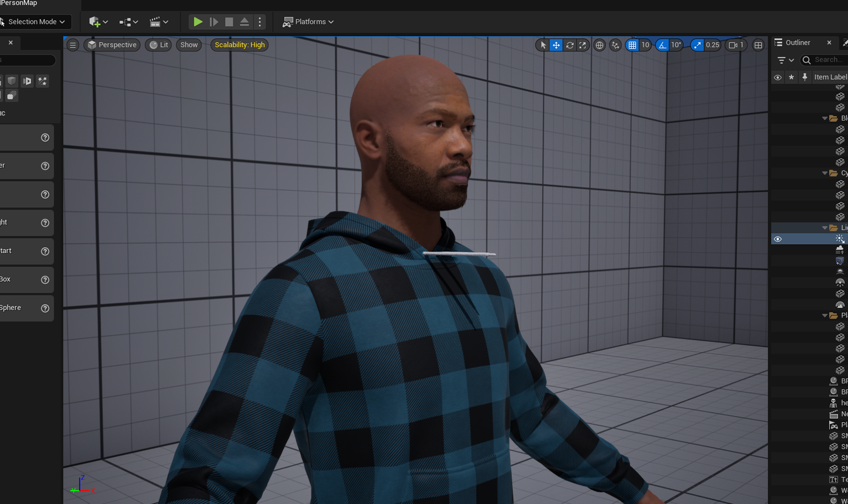This screenshot has width=848, height=504.
Task: Change the Perspective view mode
Action: 112,45
